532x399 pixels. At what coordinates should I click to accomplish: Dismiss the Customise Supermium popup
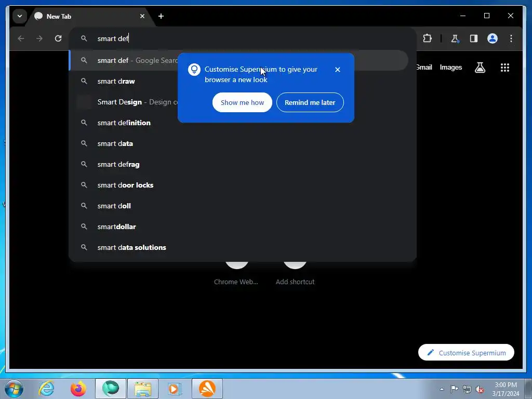click(x=337, y=70)
